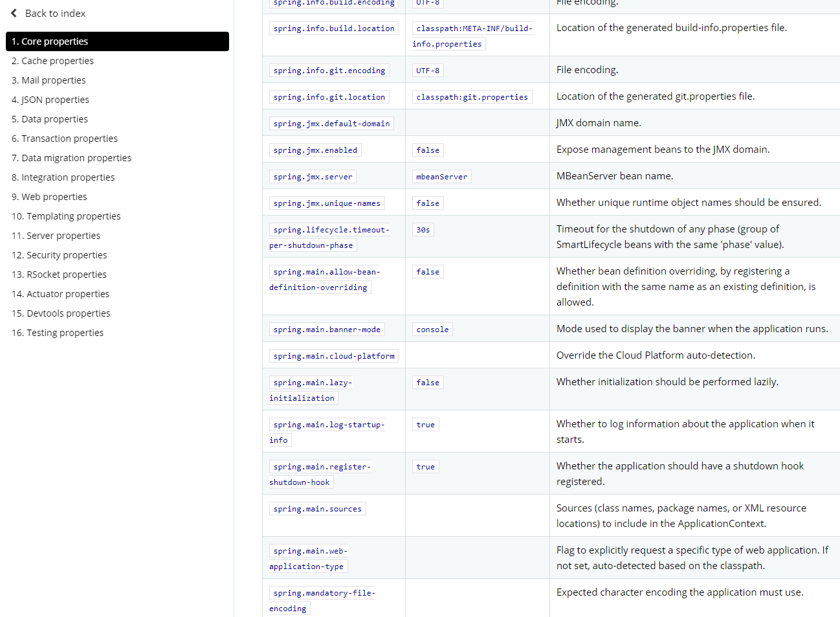
Task: Open RSocket properties section
Action: point(59,275)
